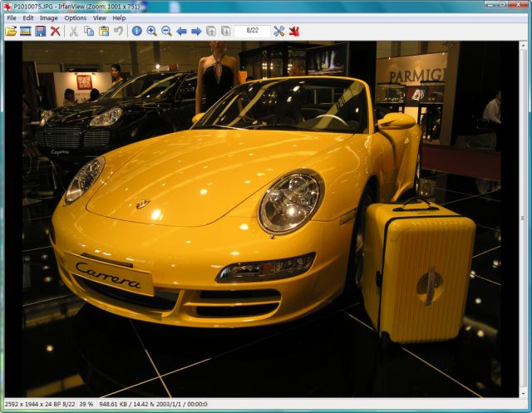The width and height of the screenshot is (532, 413).
Task: Click the Save floppy disk icon
Action: coord(40,31)
